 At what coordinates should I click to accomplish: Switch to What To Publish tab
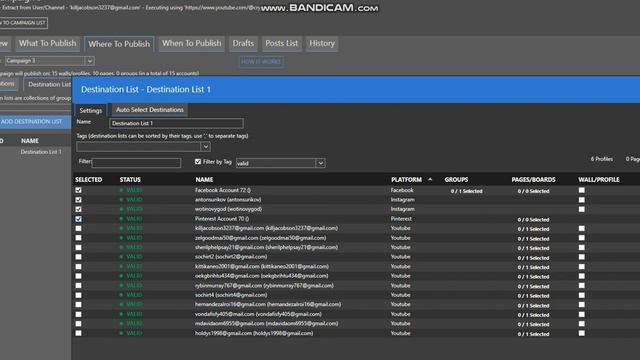(47, 43)
